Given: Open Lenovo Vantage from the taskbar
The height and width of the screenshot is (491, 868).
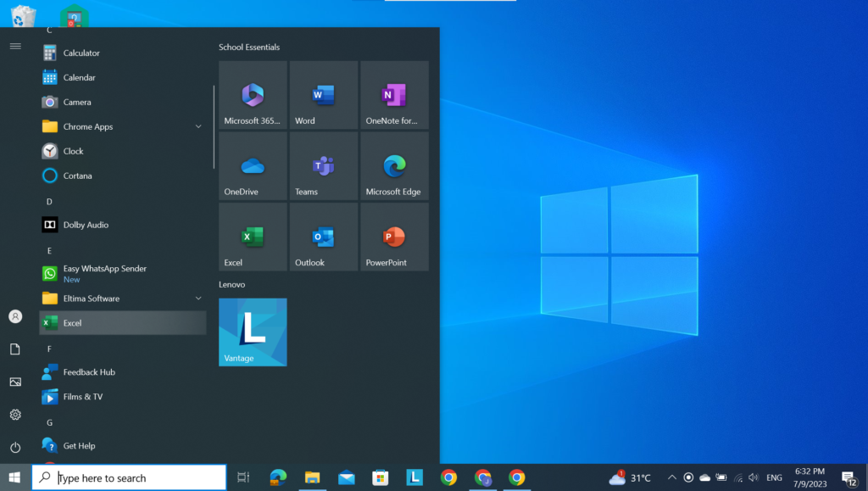Looking at the screenshot, I should 415,477.
